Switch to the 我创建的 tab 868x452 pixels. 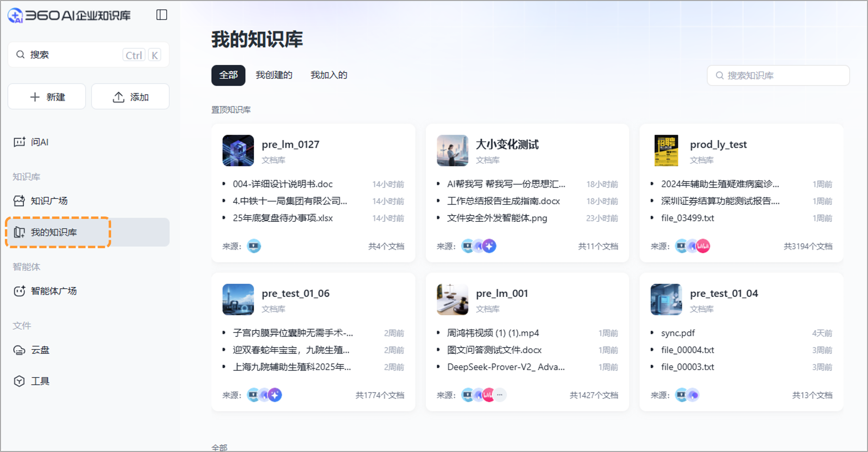pos(274,75)
